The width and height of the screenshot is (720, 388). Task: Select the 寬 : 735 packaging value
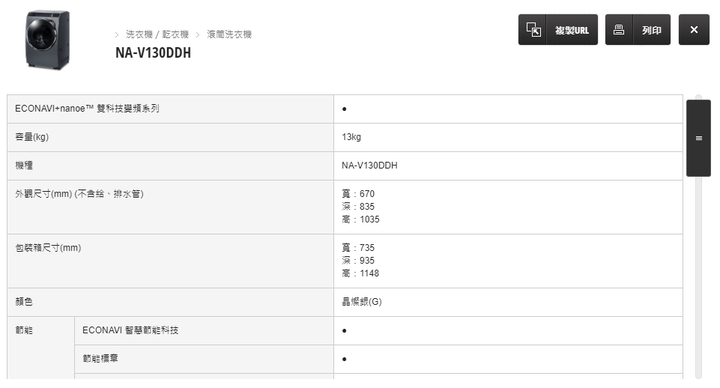tap(358, 248)
